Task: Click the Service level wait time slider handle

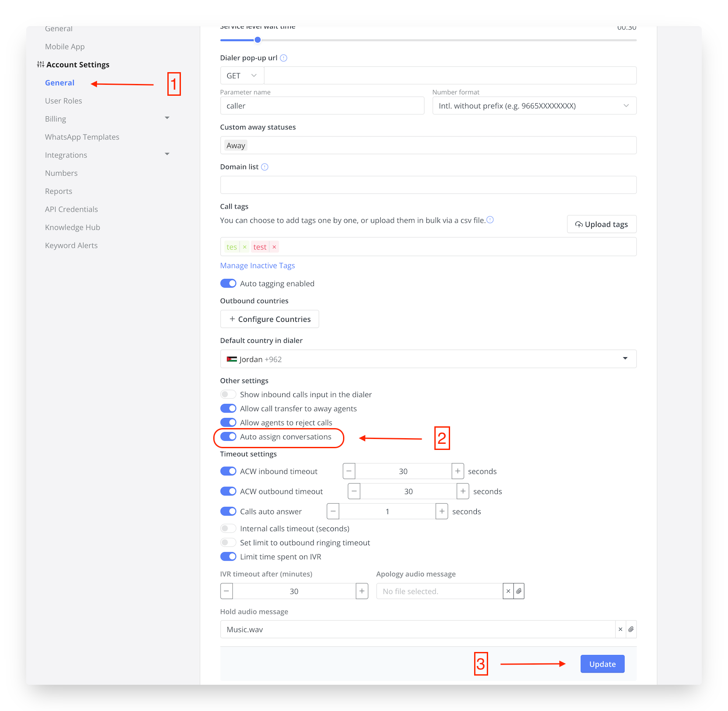Action: (258, 40)
